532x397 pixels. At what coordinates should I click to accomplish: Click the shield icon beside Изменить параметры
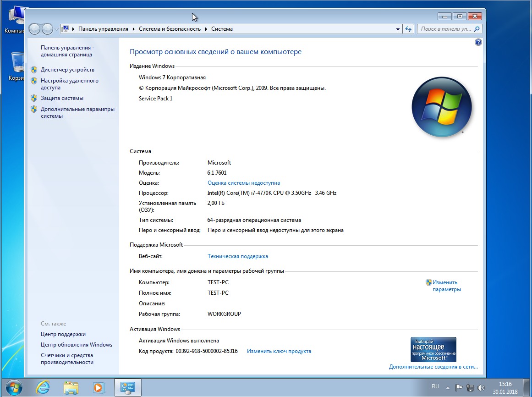(428, 282)
